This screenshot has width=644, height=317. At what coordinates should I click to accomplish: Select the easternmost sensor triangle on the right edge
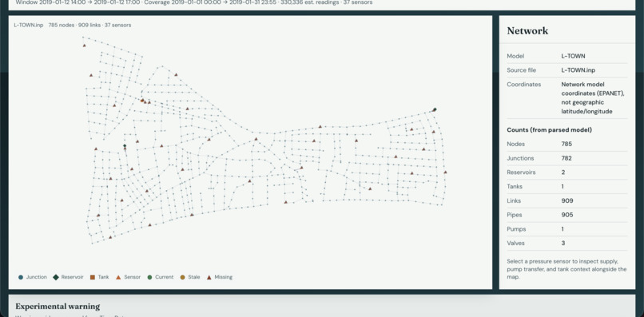(x=445, y=172)
